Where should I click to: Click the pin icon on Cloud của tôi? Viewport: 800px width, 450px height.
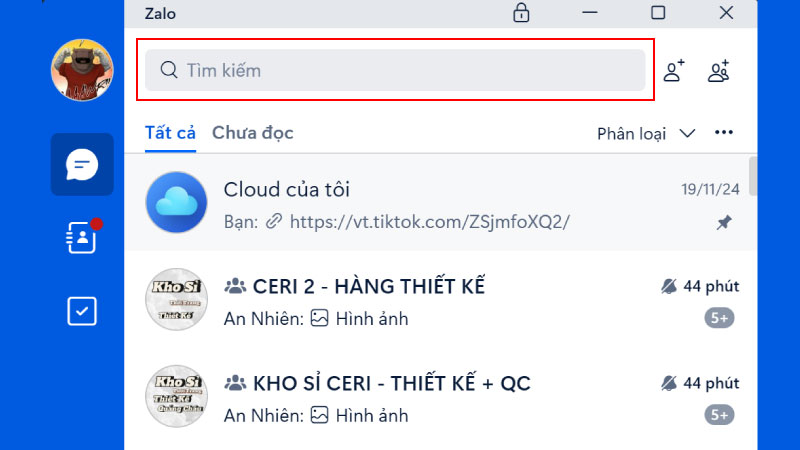tap(723, 222)
